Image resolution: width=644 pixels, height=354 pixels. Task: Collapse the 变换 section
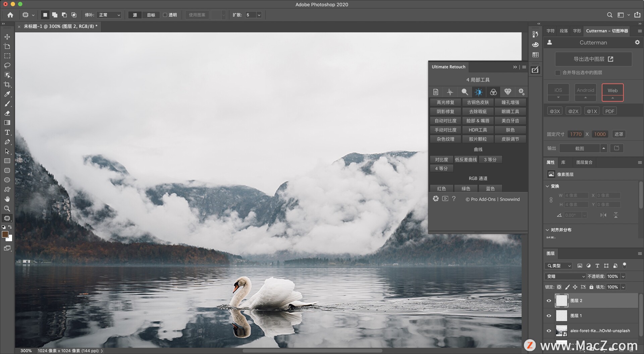tap(547, 186)
